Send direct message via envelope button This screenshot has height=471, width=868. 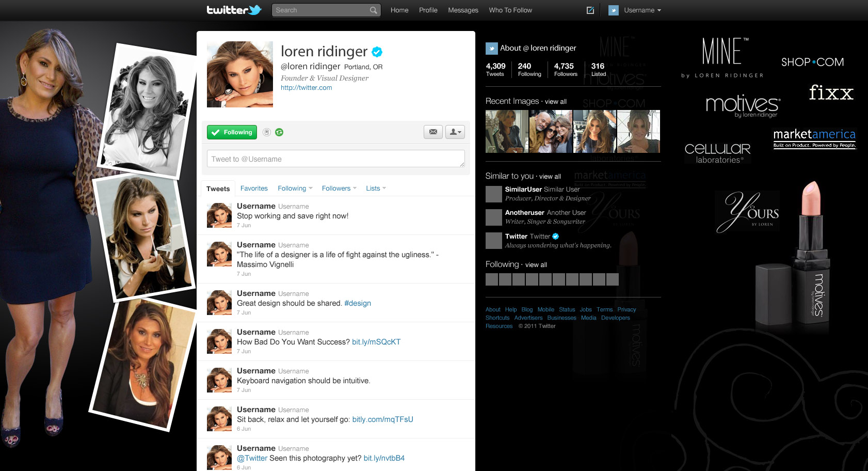[x=433, y=132]
